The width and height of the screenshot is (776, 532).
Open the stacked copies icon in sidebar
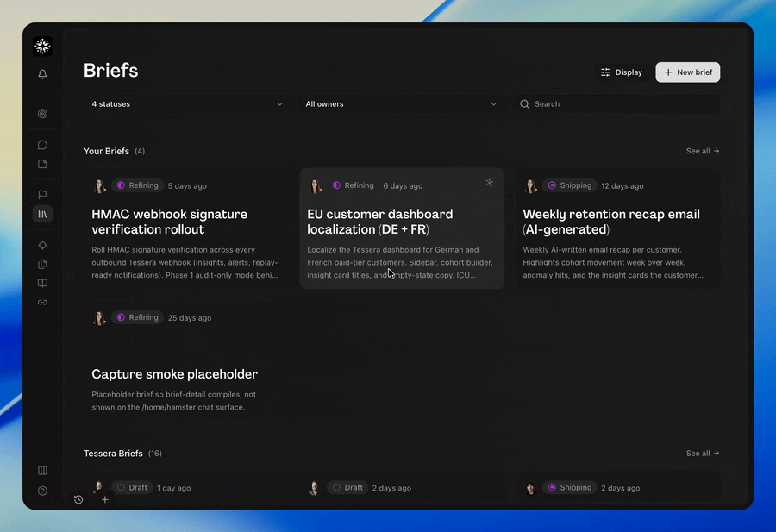pyautogui.click(x=42, y=264)
